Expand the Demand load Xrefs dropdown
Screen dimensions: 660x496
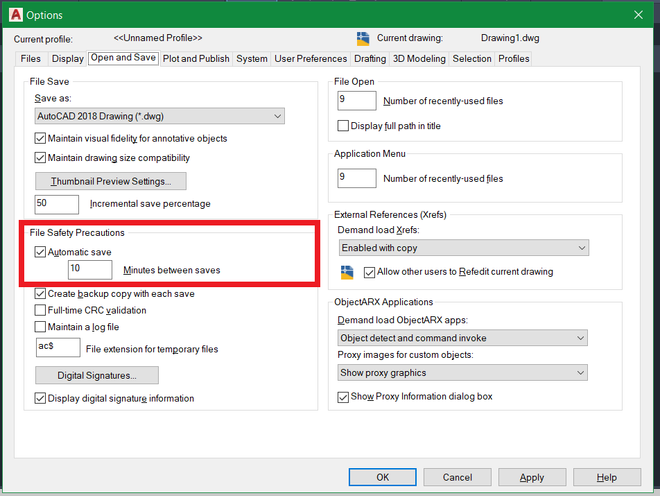[464, 248]
